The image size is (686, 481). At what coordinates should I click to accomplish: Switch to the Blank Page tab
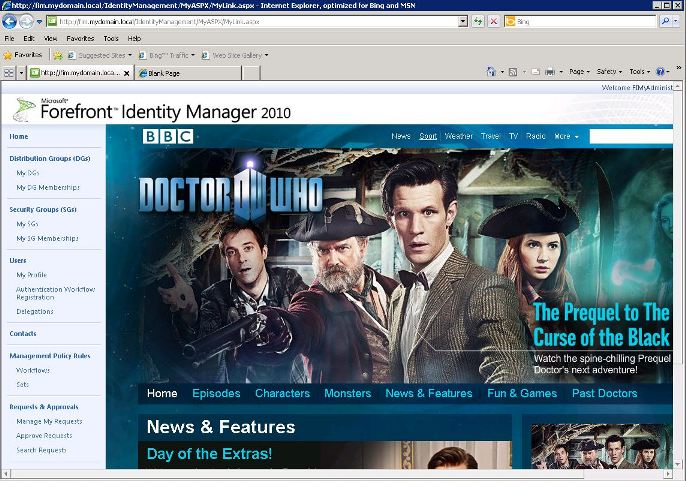[x=188, y=73]
